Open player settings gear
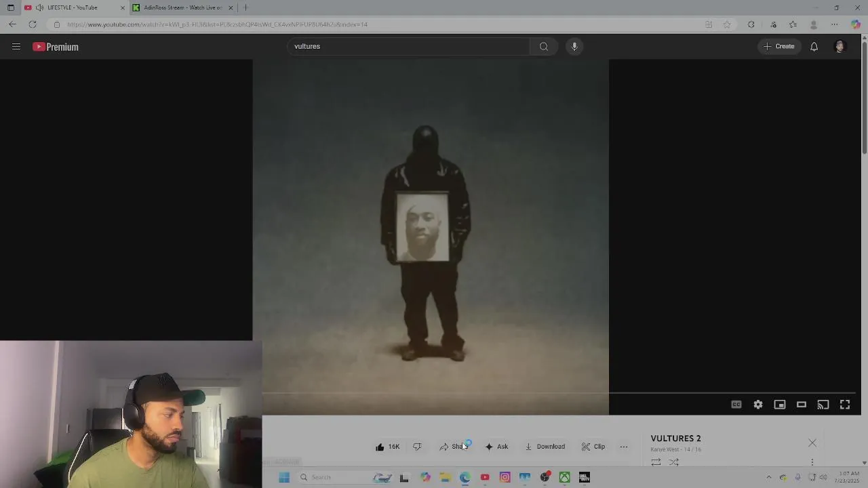 coord(758,405)
